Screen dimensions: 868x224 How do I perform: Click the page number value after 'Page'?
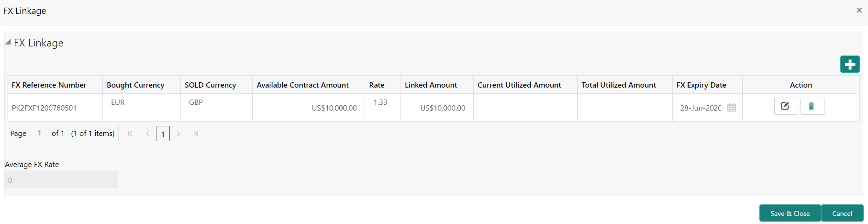click(x=39, y=133)
